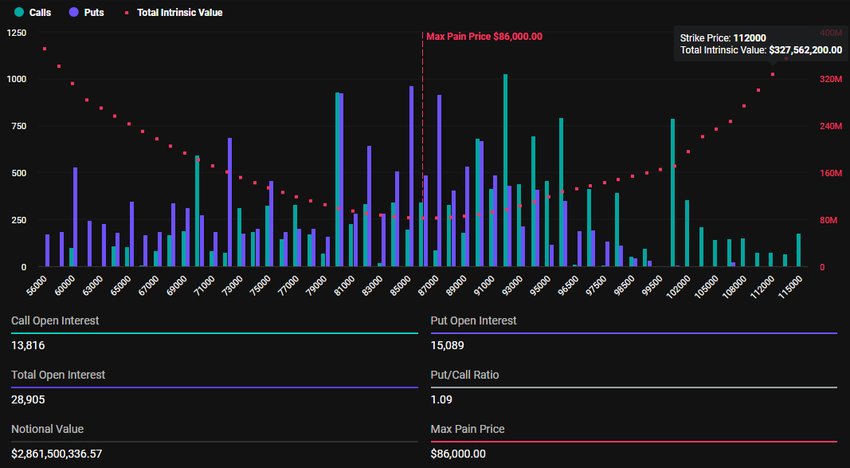Click the teal Calls legend dot

click(x=18, y=13)
